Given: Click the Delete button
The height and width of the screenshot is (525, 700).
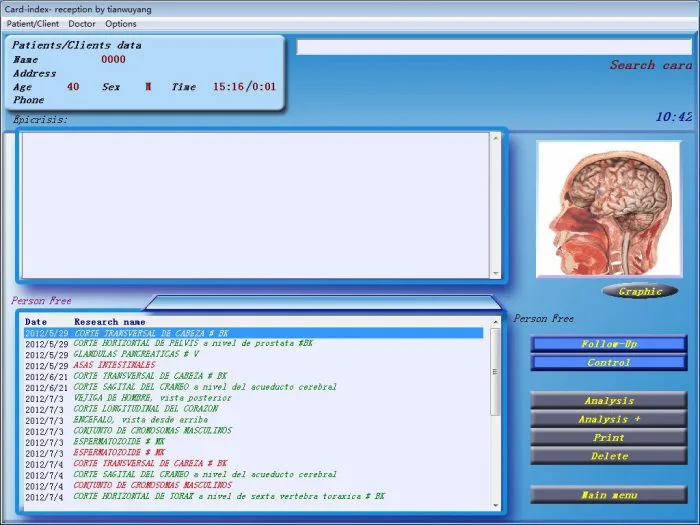Looking at the screenshot, I should pyautogui.click(x=608, y=456).
